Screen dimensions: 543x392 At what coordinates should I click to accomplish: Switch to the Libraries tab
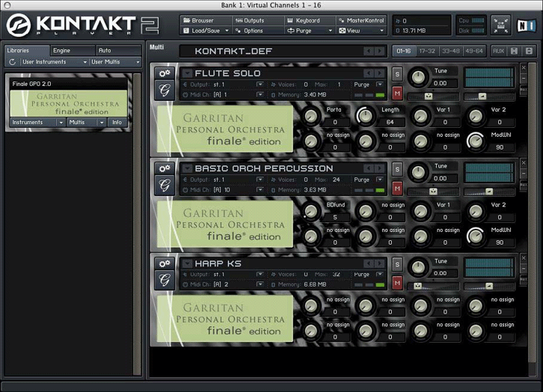[27, 51]
